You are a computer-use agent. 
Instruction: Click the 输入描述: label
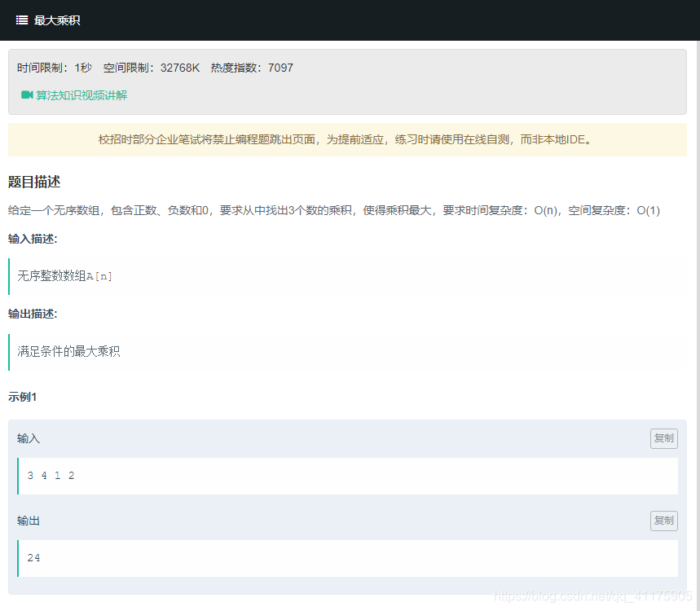point(33,239)
